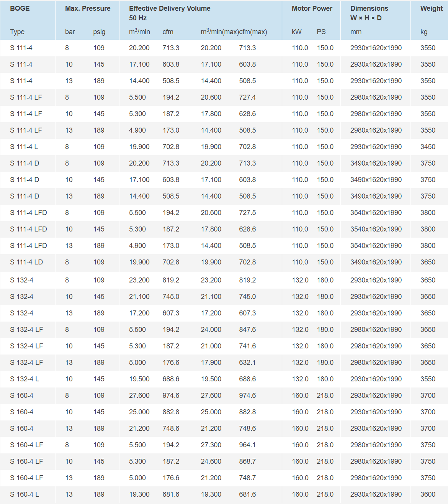
Task: Select the value "741.6"
Action: (247, 346)
